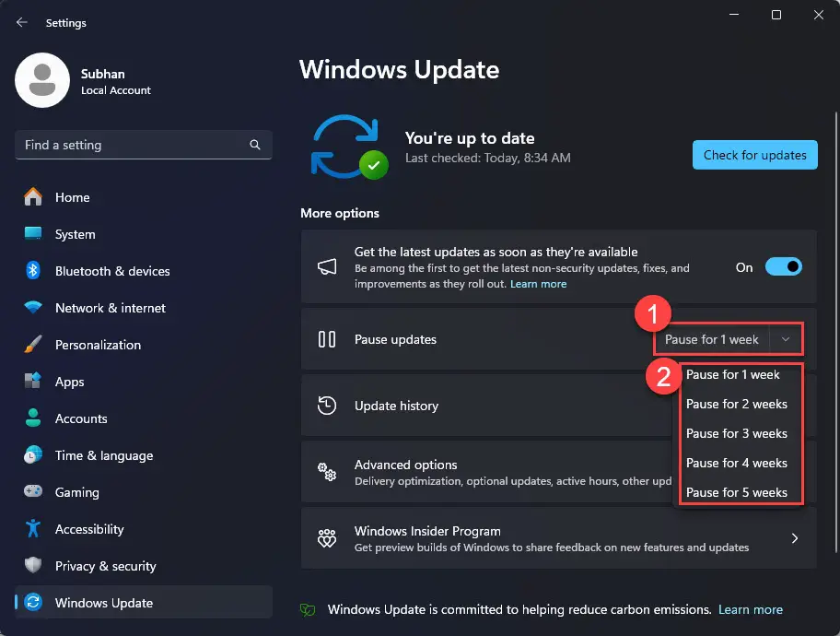This screenshot has height=636, width=840.
Task: Click the back arrow in Settings
Action: [21, 22]
